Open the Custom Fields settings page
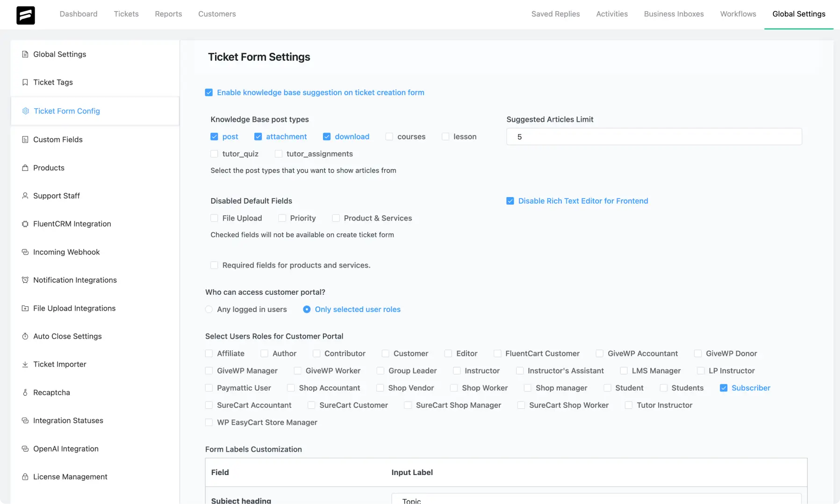The height and width of the screenshot is (504, 840). point(57,139)
